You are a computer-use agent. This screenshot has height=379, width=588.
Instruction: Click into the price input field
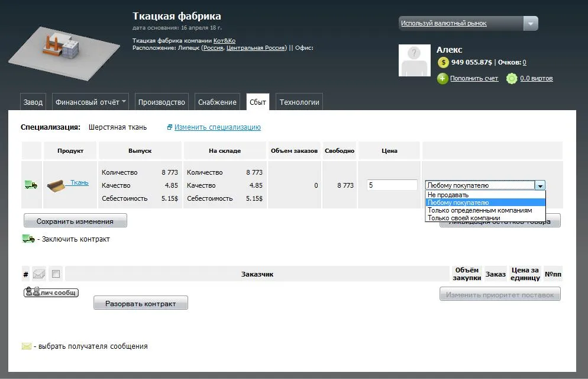(392, 185)
